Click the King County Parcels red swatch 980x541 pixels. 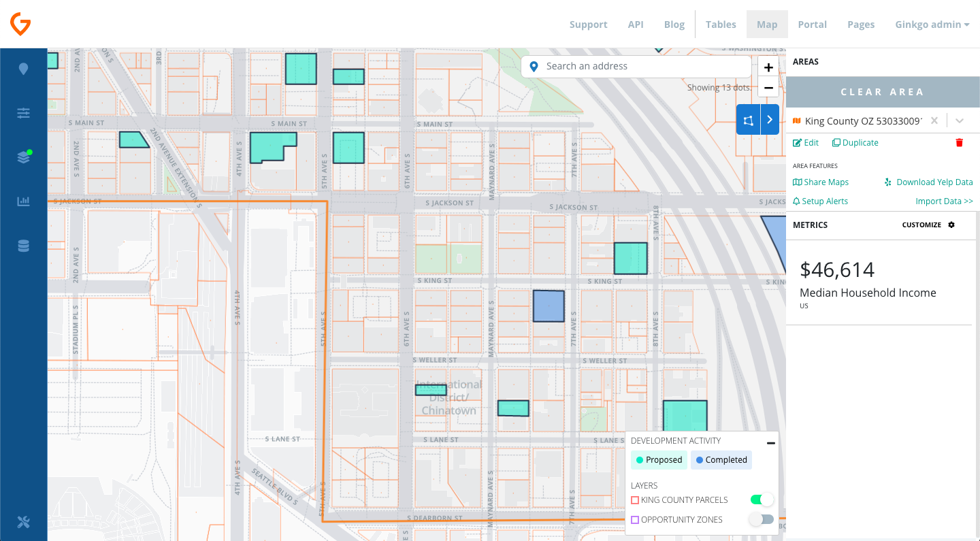635,500
